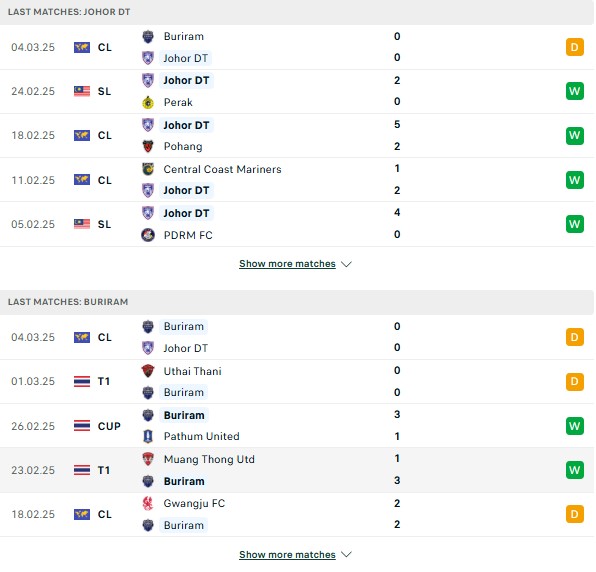Open the Central Coast Mariners team link
Screen dimensions: 596x572
tap(222, 169)
